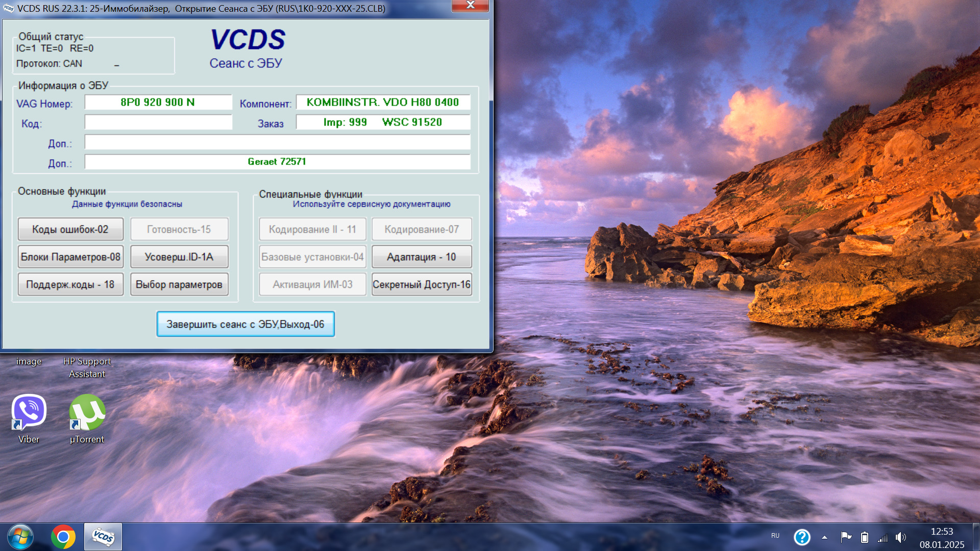Click Action Center flag tray icon
This screenshot has width=980, height=551.
[845, 537]
